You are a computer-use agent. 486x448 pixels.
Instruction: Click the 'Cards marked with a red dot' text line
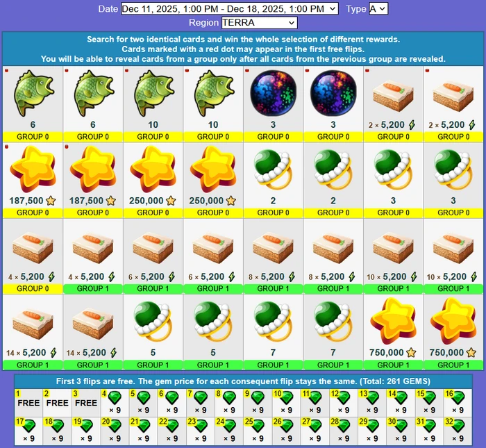(x=243, y=49)
